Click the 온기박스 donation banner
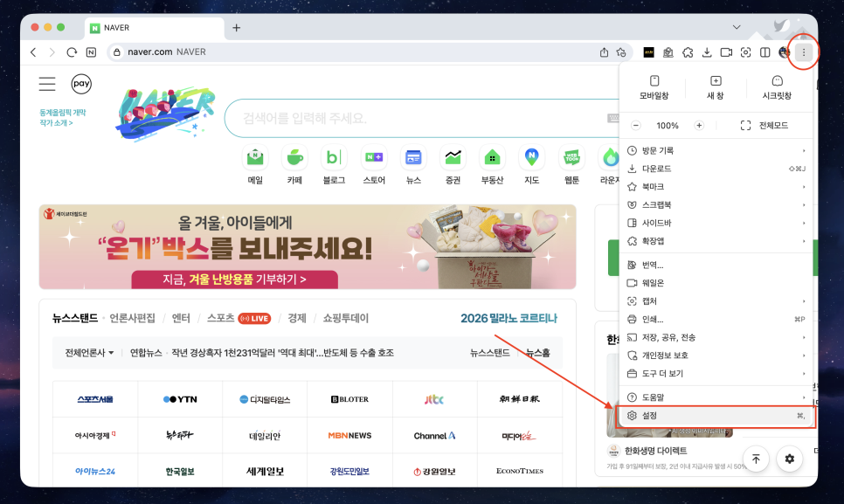The image size is (844, 504). tap(308, 246)
